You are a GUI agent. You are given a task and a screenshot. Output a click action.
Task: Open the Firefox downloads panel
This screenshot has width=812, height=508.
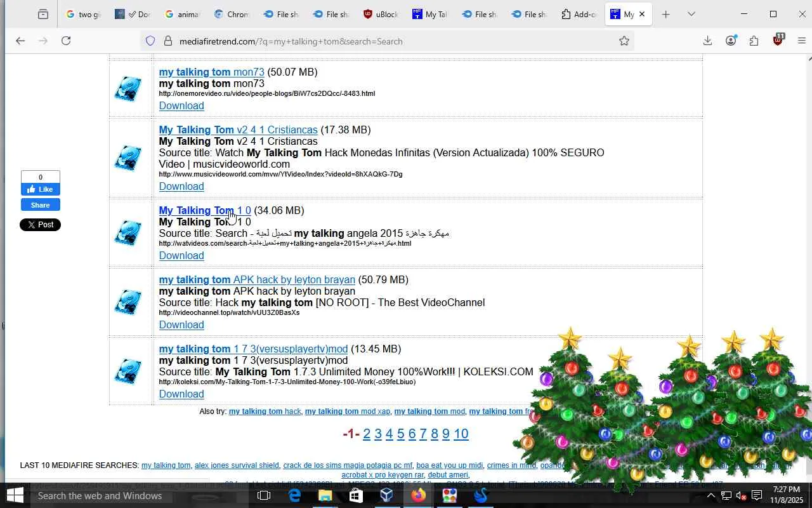(x=707, y=41)
